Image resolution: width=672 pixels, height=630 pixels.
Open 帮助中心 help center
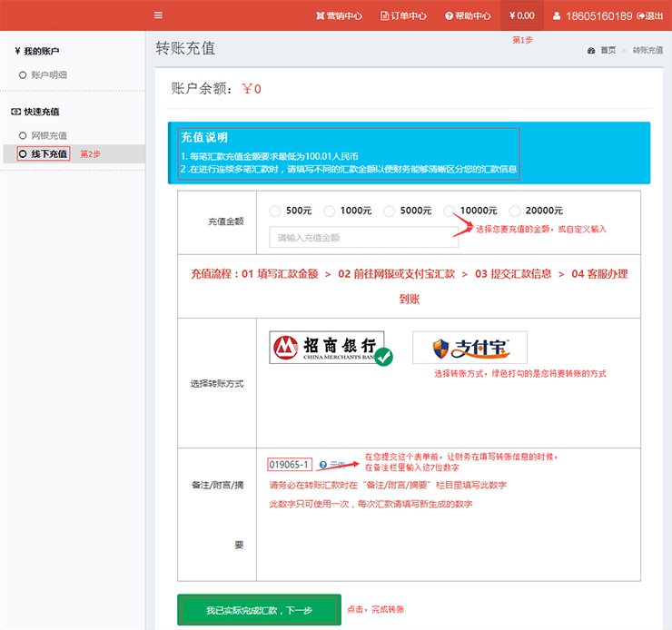click(468, 15)
